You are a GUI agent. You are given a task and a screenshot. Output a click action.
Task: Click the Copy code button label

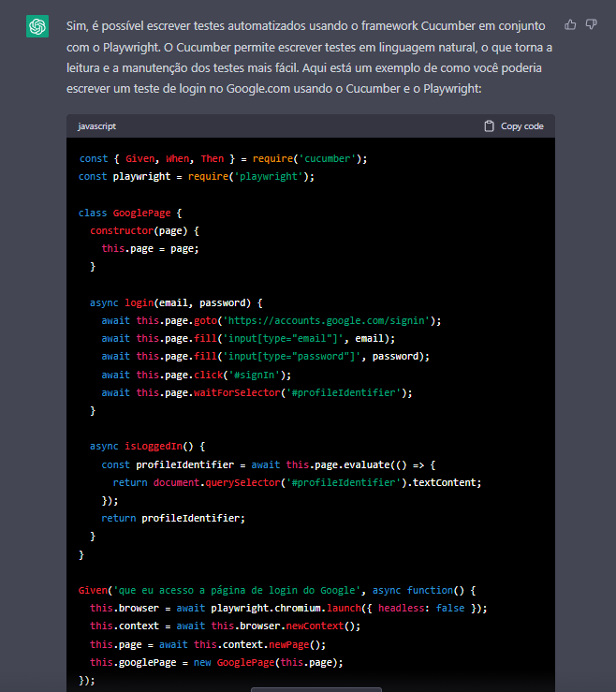(522, 126)
